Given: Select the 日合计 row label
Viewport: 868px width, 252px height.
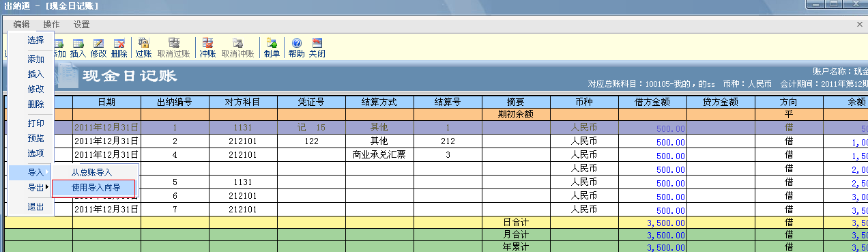Looking at the screenshot, I should (x=516, y=223).
